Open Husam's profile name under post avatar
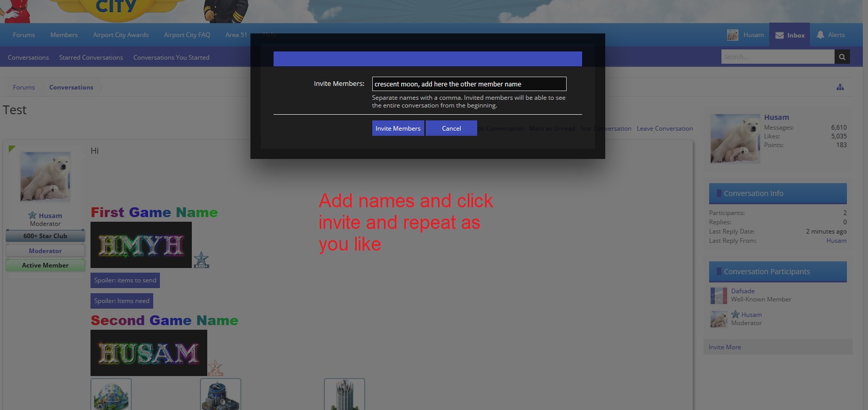This screenshot has height=410, width=868. (50, 216)
